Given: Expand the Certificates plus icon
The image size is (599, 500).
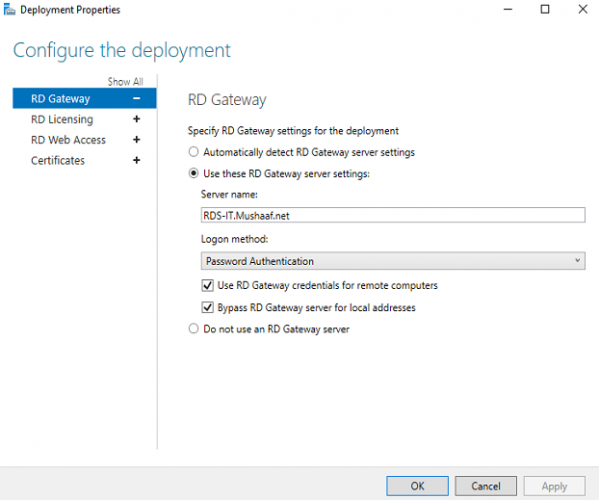Looking at the screenshot, I should 136,160.
